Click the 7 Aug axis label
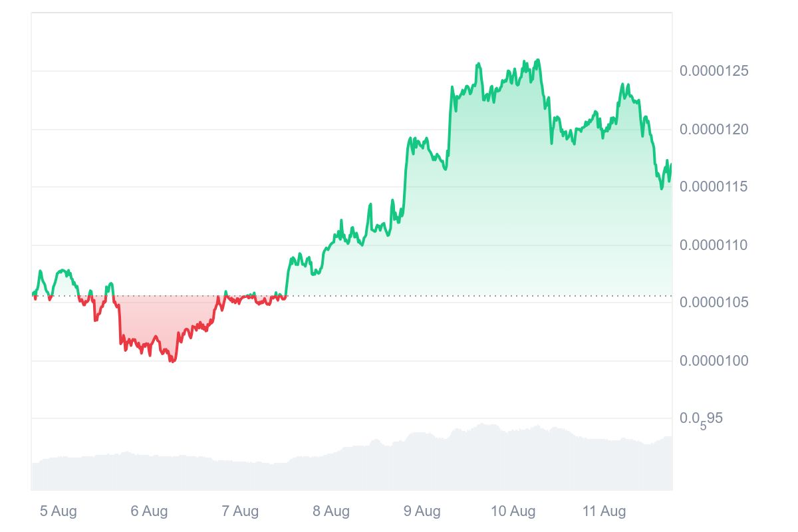The width and height of the screenshot is (798, 532). click(240, 511)
